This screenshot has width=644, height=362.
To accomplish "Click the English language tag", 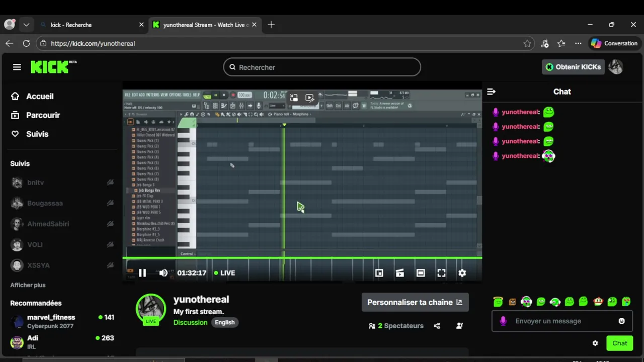I will tap(225, 322).
